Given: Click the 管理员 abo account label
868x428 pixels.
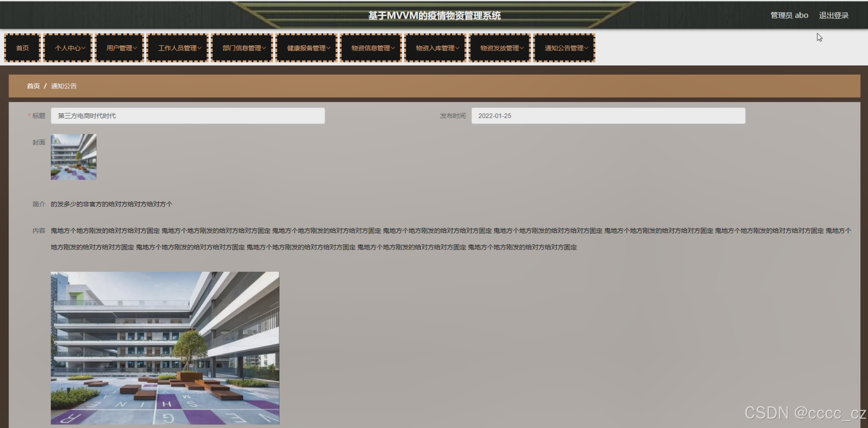Looking at the screenshot, I should [x=789, y=15].
